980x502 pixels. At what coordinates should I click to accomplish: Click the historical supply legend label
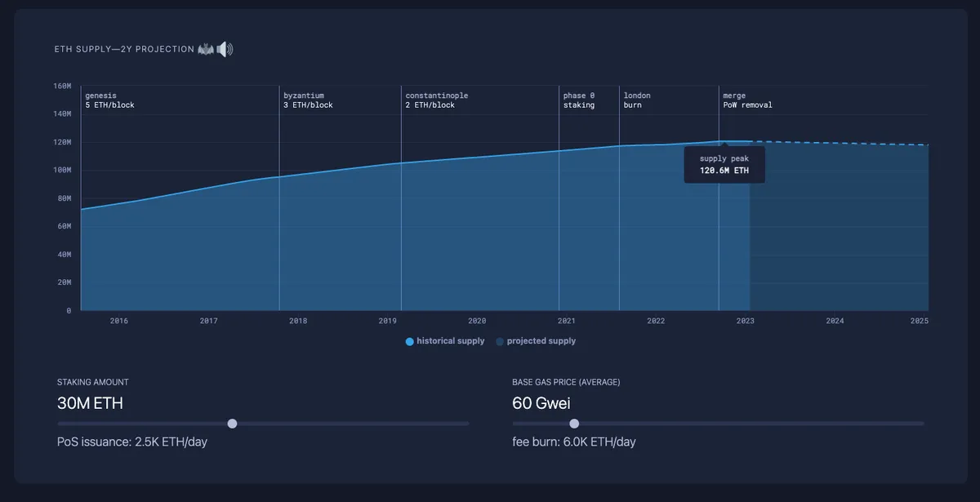(451, 341)
